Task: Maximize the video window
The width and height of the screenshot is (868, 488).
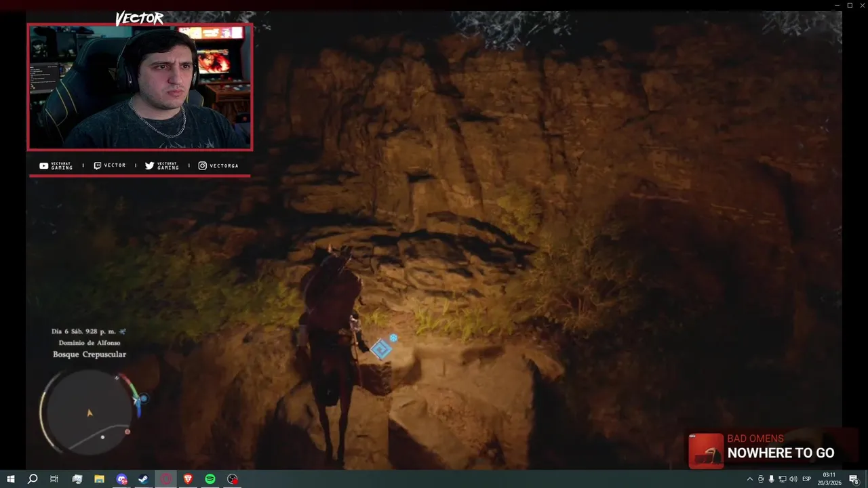Action: [850, 5]
